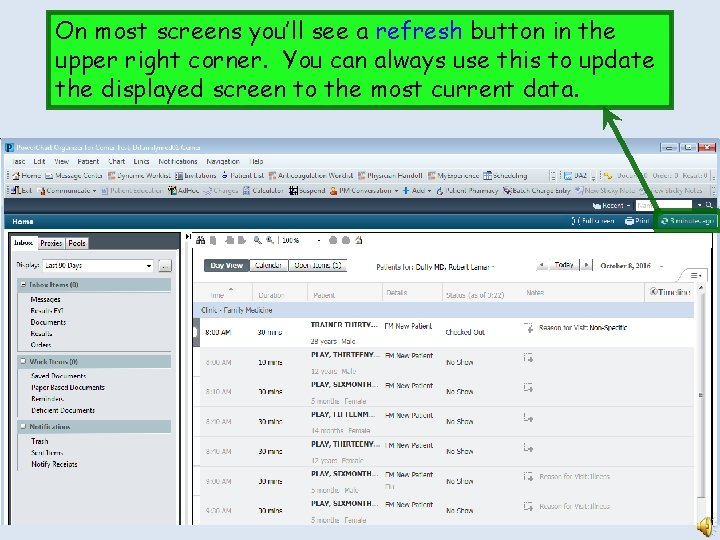Viewport: 720px width, 540px height.
Task: Open Physician Handoff
Action: point(390,175)
